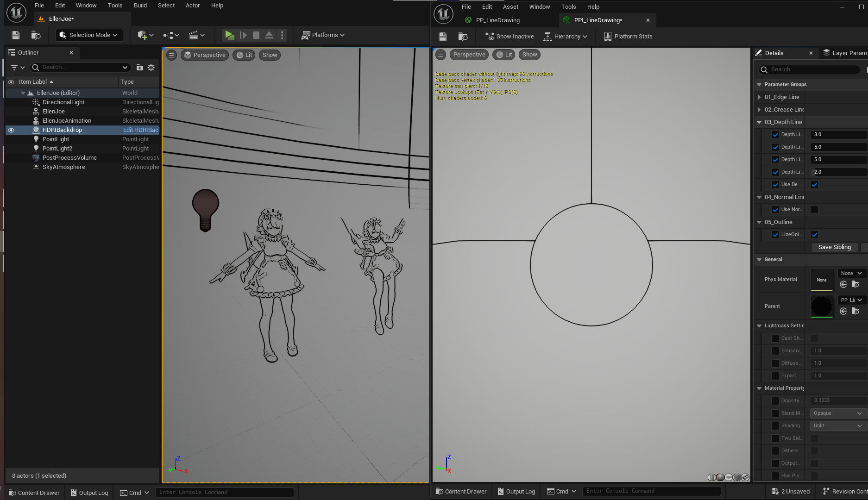Click the Skip frame play button
868x500 pixels.
(243, 35)
